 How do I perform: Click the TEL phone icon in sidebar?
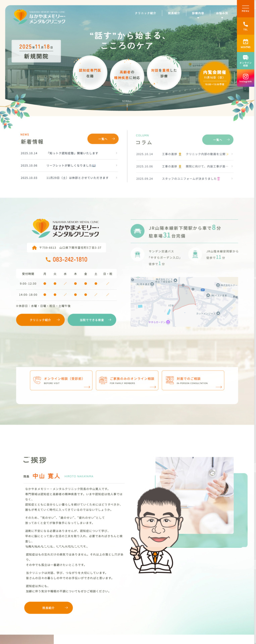[245, 25]
